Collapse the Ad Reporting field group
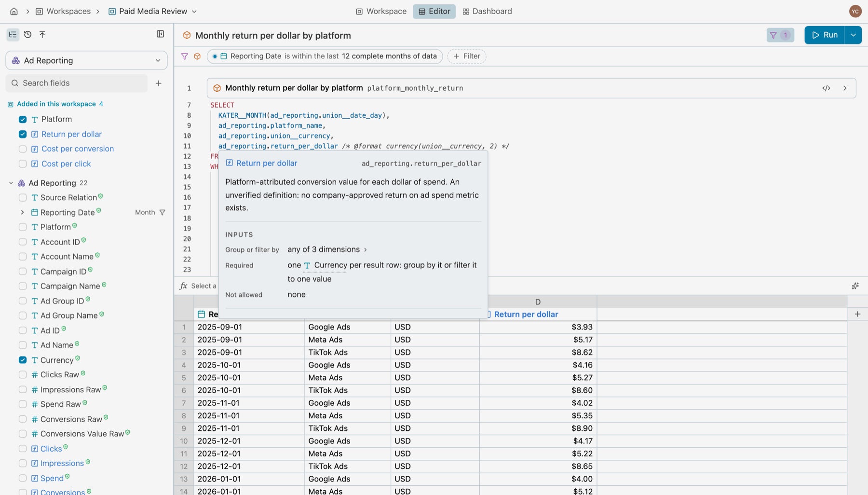868x495 pixels. (x=11, y=183)
